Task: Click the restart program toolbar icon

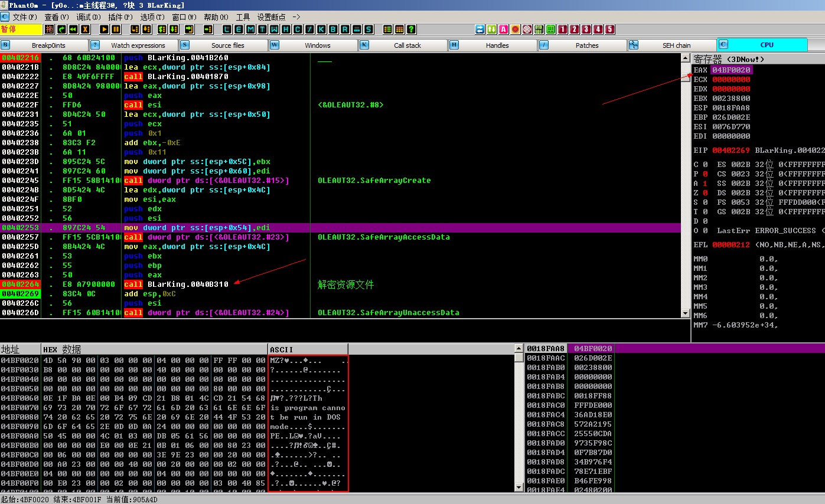Action: 61,30
